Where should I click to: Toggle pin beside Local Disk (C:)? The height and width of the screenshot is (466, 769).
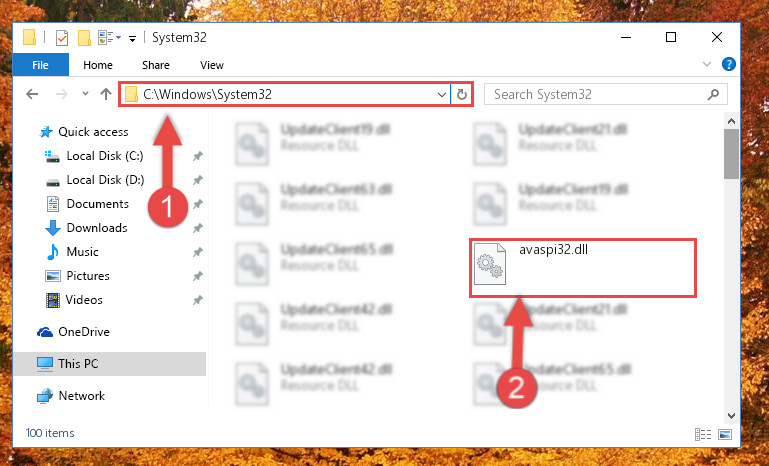tap(198, 156)
